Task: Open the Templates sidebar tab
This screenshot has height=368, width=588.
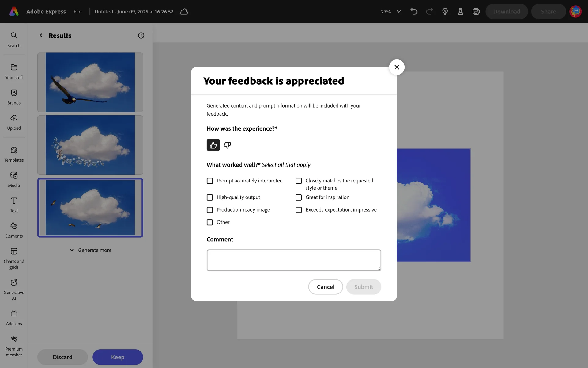Action: coord(14,154)
